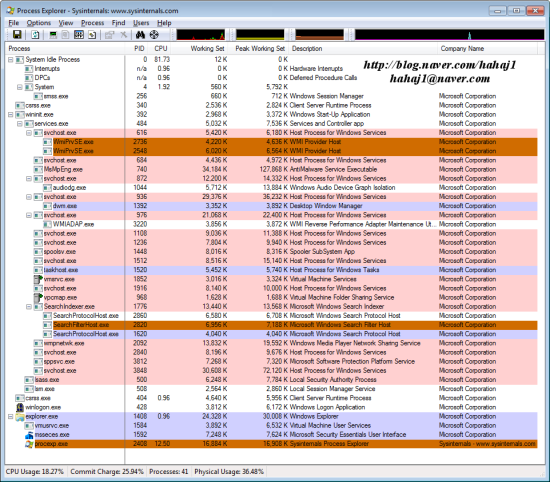Click the winlogon.exe process icon

20,407
